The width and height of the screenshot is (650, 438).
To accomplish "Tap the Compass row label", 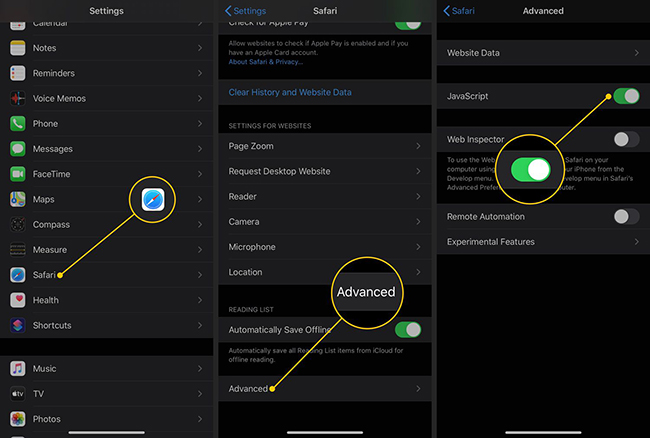I will (51, 225).
